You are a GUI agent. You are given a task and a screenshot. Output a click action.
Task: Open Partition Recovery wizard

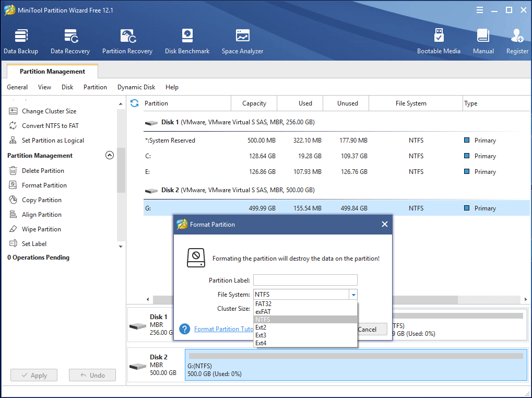(x=127, y=41)
